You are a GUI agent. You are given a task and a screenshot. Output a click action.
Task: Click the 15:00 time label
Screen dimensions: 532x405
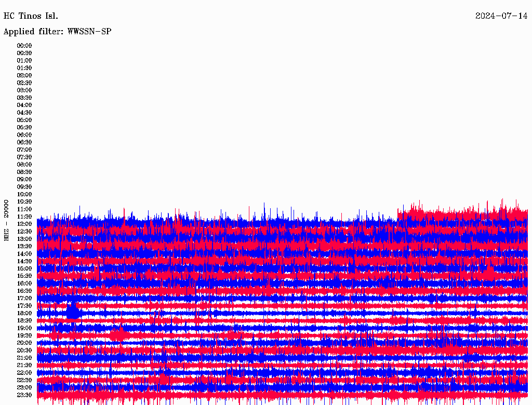click(24, 268)
